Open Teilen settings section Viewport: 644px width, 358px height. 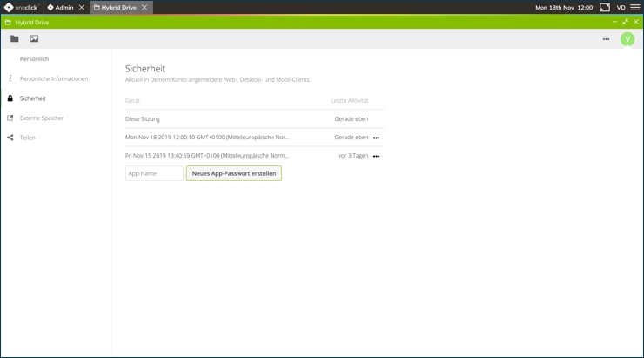[28, 138]
